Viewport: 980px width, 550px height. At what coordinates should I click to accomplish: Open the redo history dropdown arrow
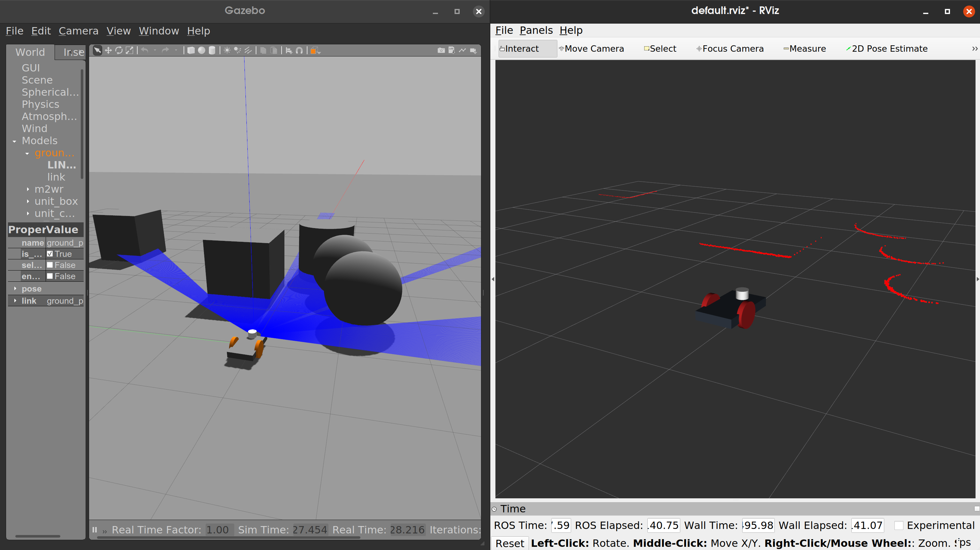[x=176, y=50]
